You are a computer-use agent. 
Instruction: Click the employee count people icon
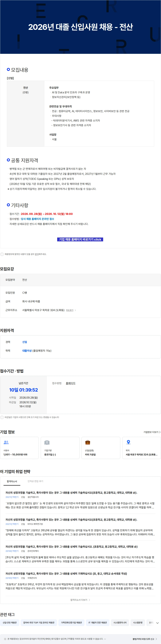click(6, 442)
